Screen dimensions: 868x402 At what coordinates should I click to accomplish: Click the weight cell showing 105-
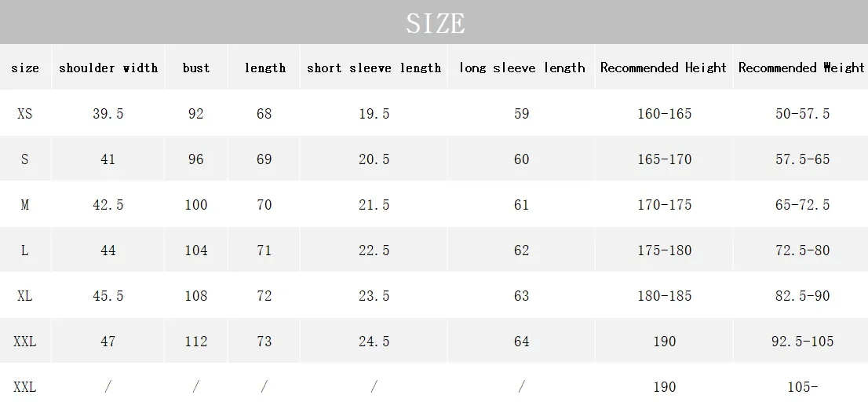(801, 387)
